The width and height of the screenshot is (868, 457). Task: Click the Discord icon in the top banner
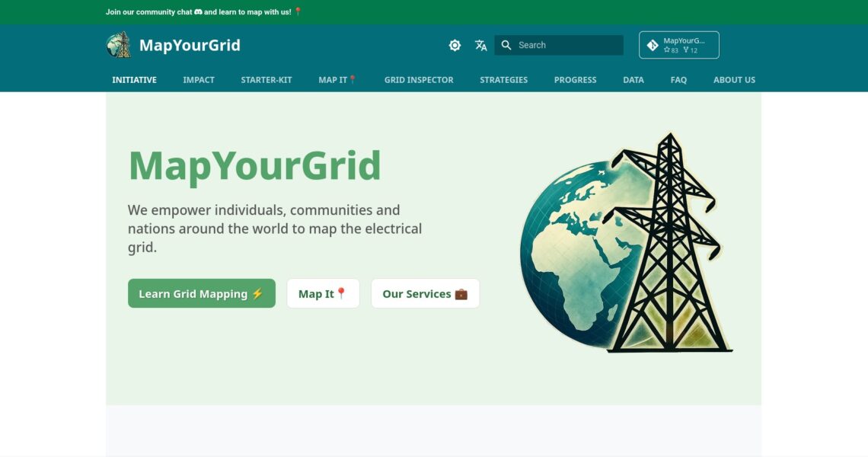(198, 11)
